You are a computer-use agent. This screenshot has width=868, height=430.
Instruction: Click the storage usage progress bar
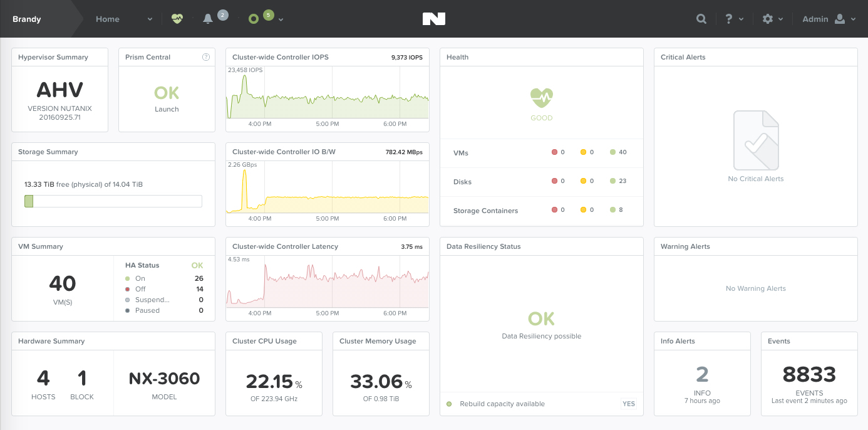pos(113,201)
